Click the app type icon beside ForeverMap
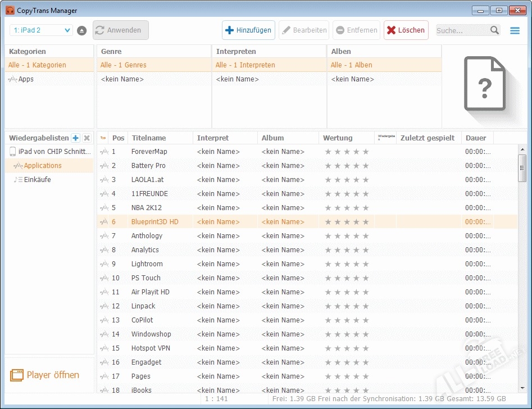Viewport: 532px width, 409px height. (x=104, y=152)
